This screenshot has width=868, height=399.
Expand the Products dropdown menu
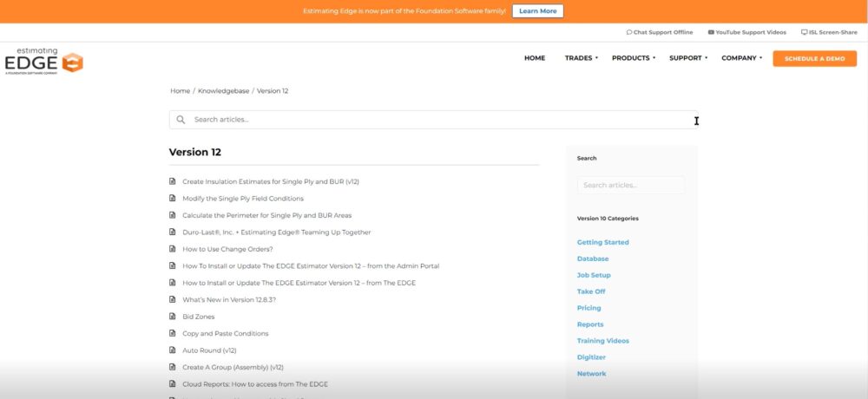click(634, 58)
